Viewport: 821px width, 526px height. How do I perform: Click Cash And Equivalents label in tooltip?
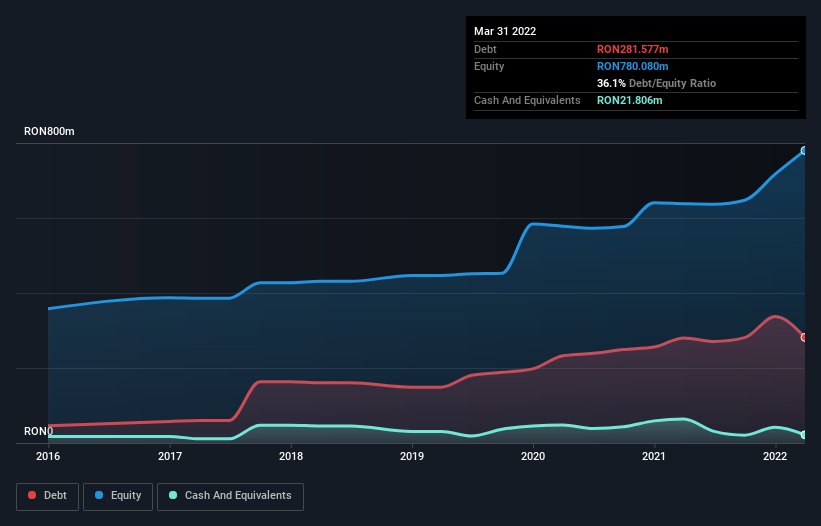[527, 100]
